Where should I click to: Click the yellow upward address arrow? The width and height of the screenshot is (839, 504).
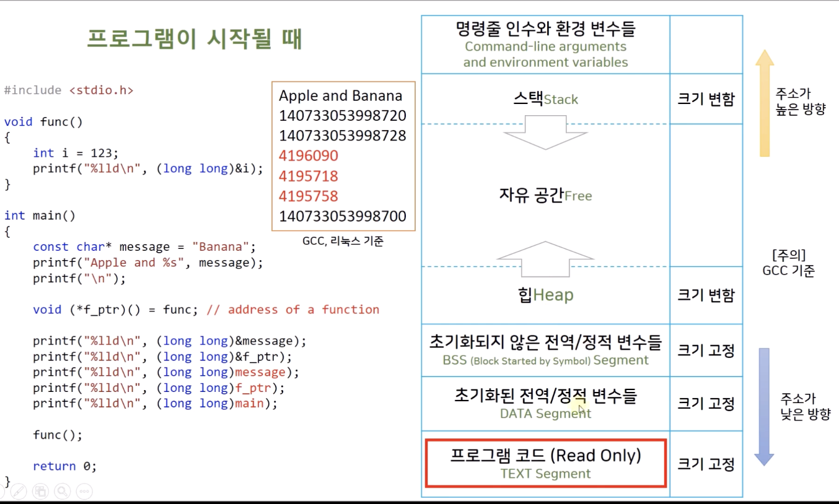[765, 103]
